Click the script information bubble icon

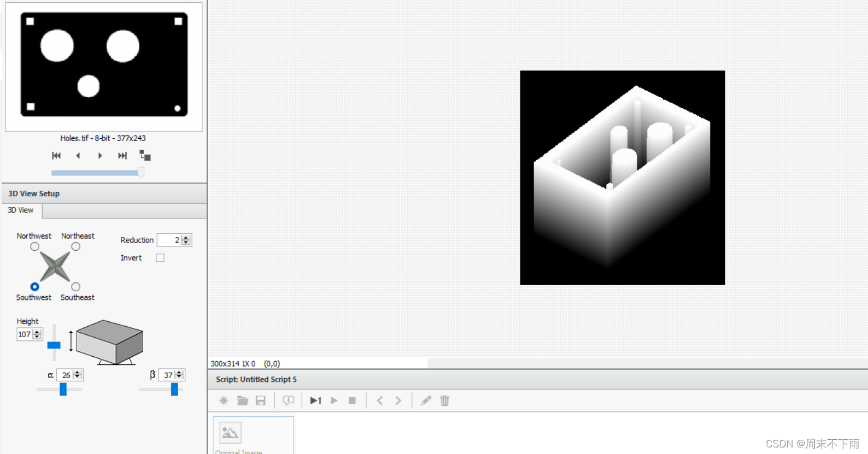coord(289,400)
